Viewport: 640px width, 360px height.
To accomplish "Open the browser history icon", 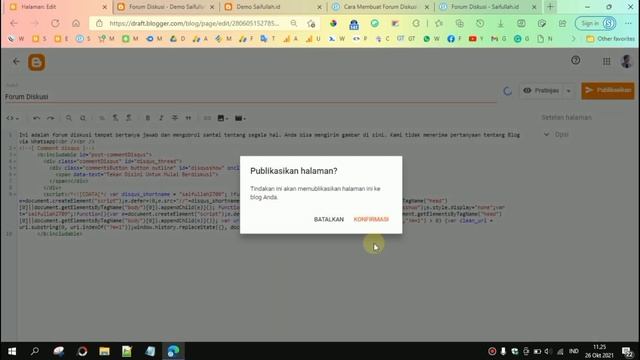I will pos(480,24).
